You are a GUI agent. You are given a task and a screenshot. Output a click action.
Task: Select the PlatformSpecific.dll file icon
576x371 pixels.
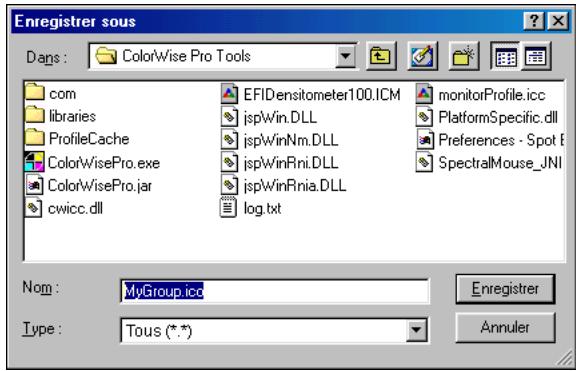coord(424,117)
